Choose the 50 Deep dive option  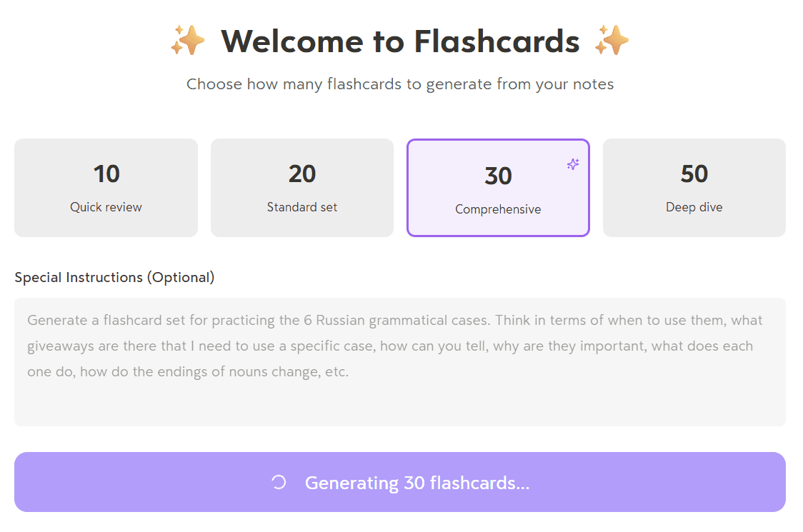pos(694,187)
